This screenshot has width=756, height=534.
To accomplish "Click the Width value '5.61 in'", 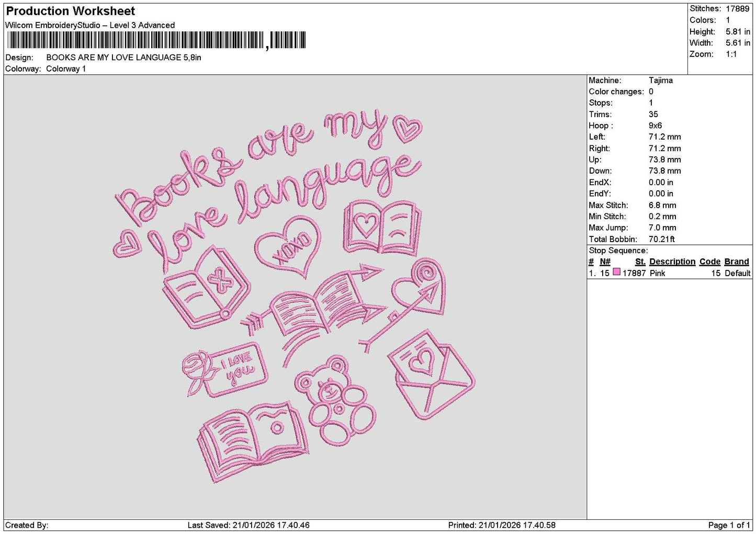I will coord(738,43).
